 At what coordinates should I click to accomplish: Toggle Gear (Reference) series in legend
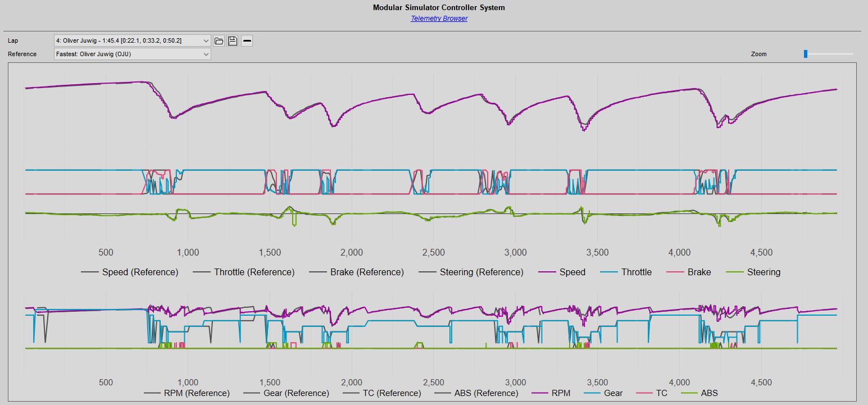point(287,393)
